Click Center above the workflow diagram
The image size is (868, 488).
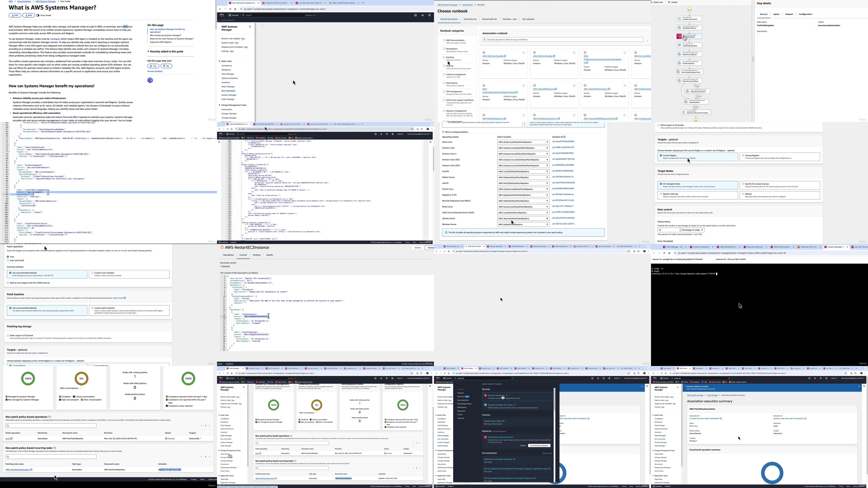click(673, 2)
